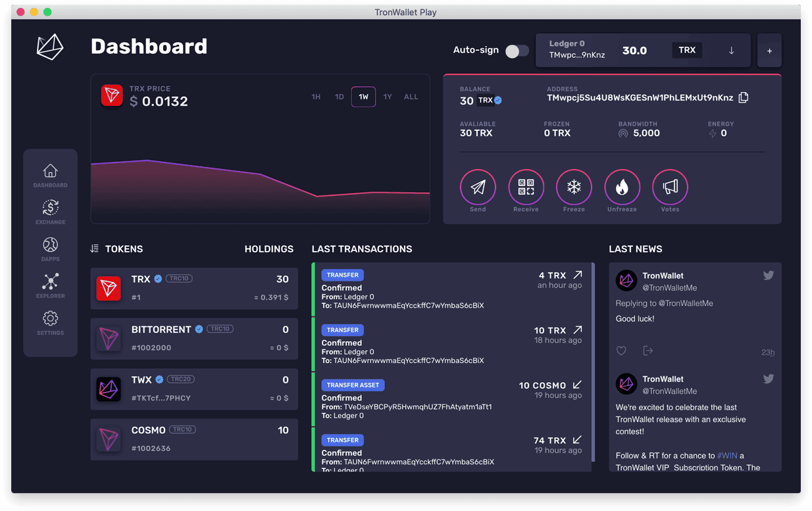Click '18 hours ago' transaction time
812x511 pixels.
tap(558, 340)
